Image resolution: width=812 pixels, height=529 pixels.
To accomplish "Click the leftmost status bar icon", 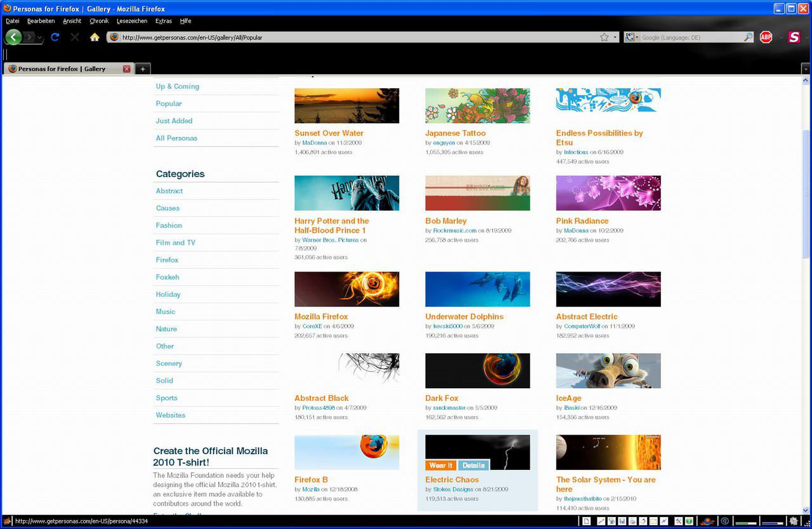I will (7, 521).
